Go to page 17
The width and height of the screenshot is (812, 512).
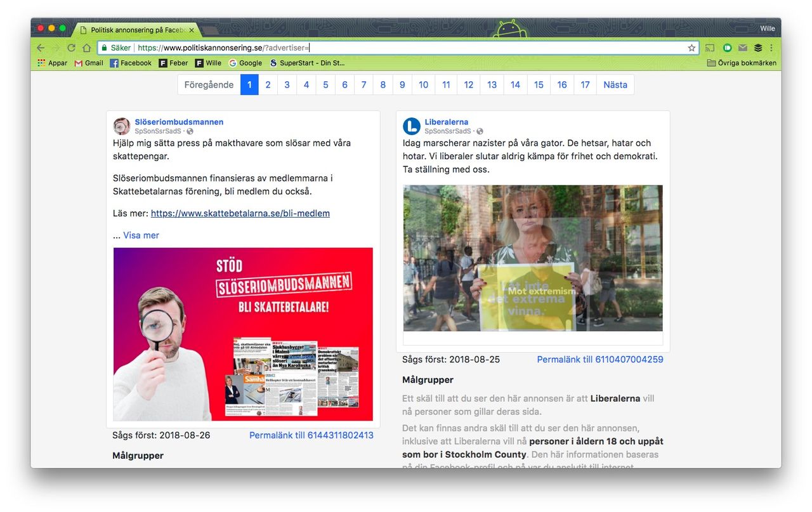585,84
